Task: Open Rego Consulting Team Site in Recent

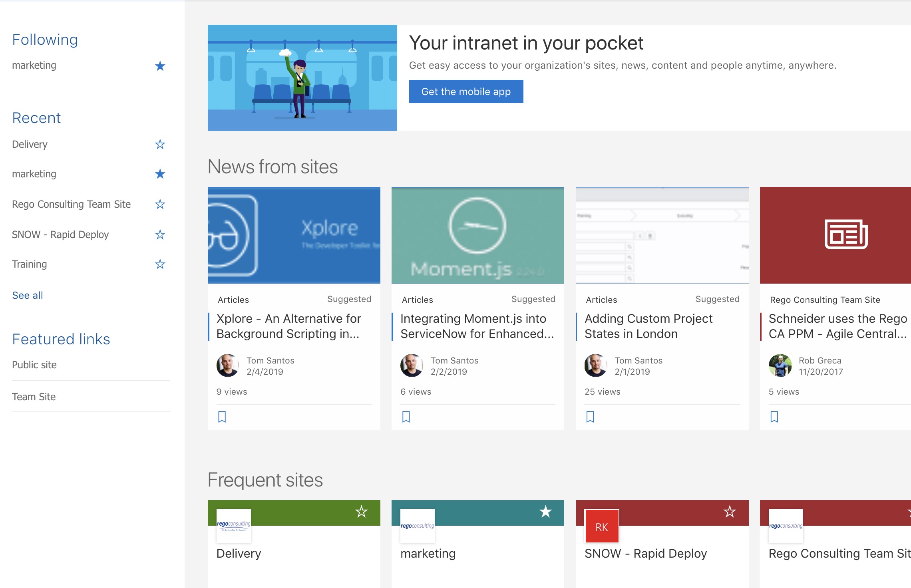Action: pyautogui.click(x=71, y=204)
